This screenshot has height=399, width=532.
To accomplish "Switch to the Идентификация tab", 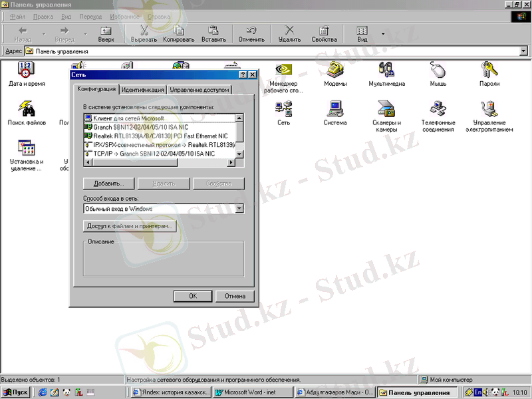I will tap(143, 90).
